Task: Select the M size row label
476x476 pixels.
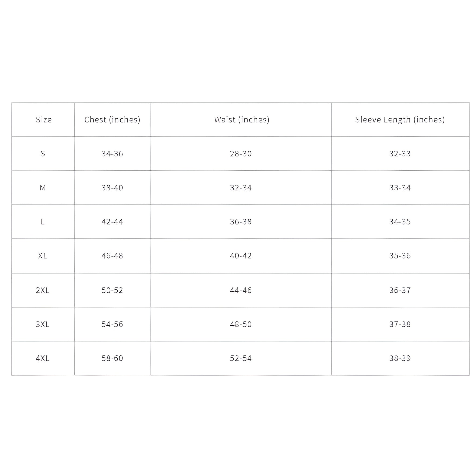Action: coord(43,188)
